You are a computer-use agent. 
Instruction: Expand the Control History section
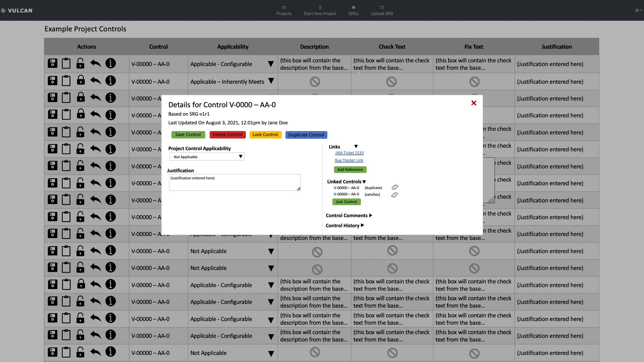click(344, 226)
